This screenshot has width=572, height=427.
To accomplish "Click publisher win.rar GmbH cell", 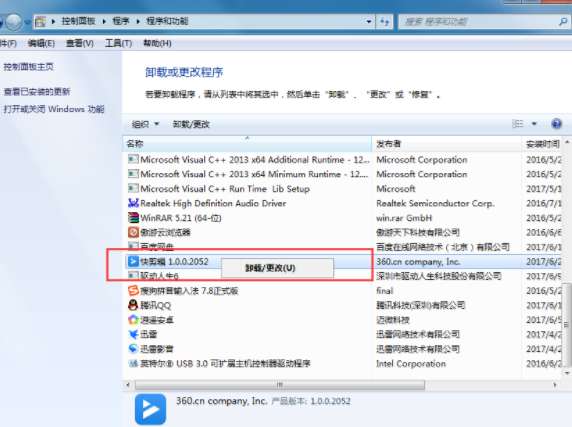I will point(404,218).
